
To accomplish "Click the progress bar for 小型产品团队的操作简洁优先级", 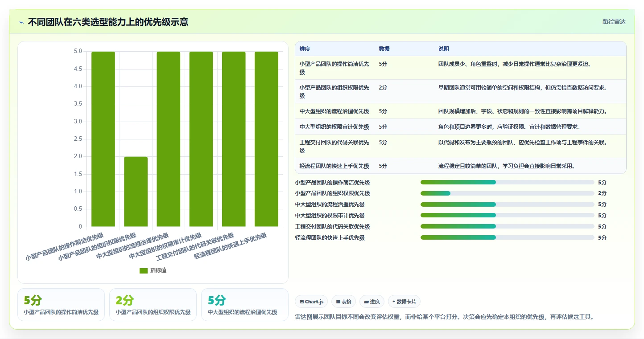I will click(x=507, y=182).
